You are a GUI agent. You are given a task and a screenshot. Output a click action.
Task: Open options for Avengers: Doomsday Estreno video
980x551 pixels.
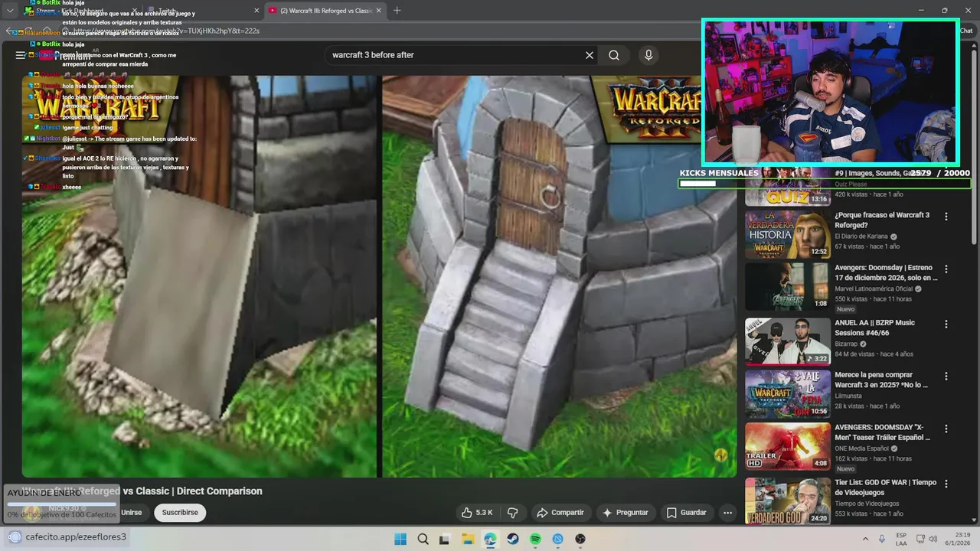click(946, 269)
